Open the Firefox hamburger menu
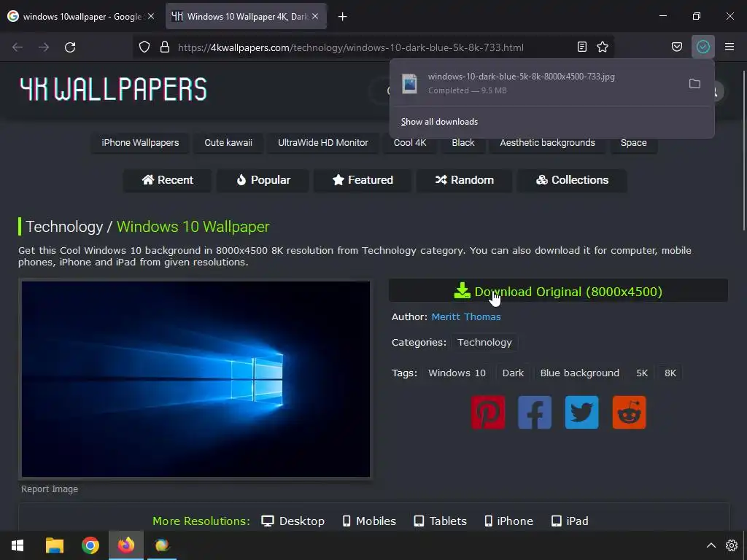The width and height of the screenshot is (747, 560). click(x=729, y=47)
